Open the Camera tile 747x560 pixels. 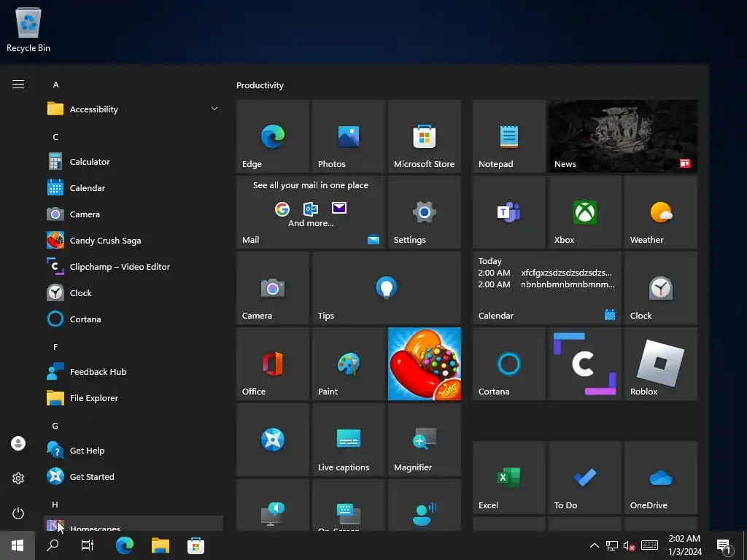click(273, 288)
